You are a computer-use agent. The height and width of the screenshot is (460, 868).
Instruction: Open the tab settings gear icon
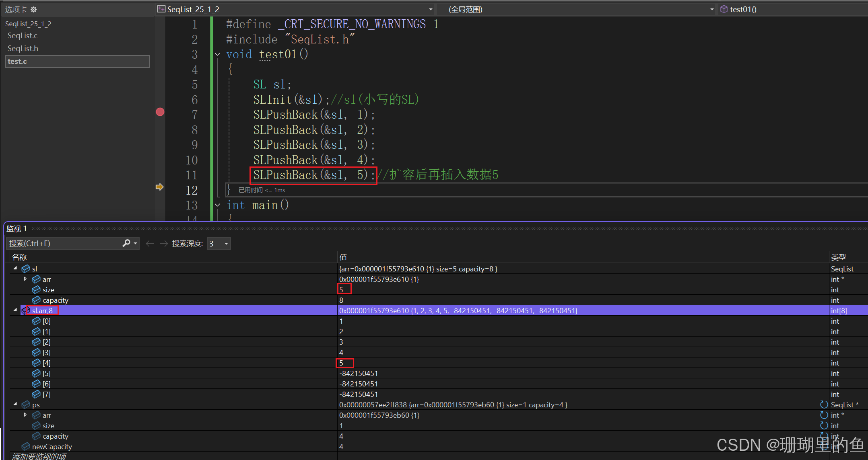(34, 9)
